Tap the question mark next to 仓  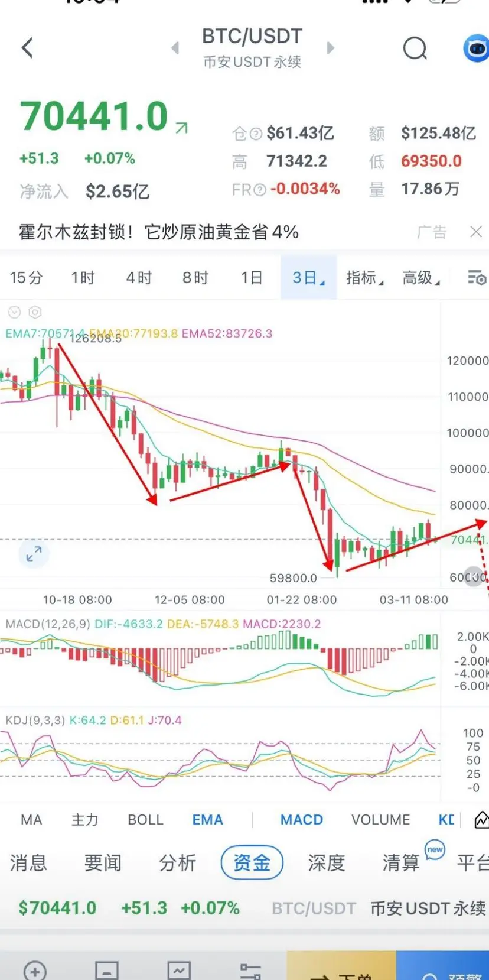pyautogui.click(x=256, y=134)
